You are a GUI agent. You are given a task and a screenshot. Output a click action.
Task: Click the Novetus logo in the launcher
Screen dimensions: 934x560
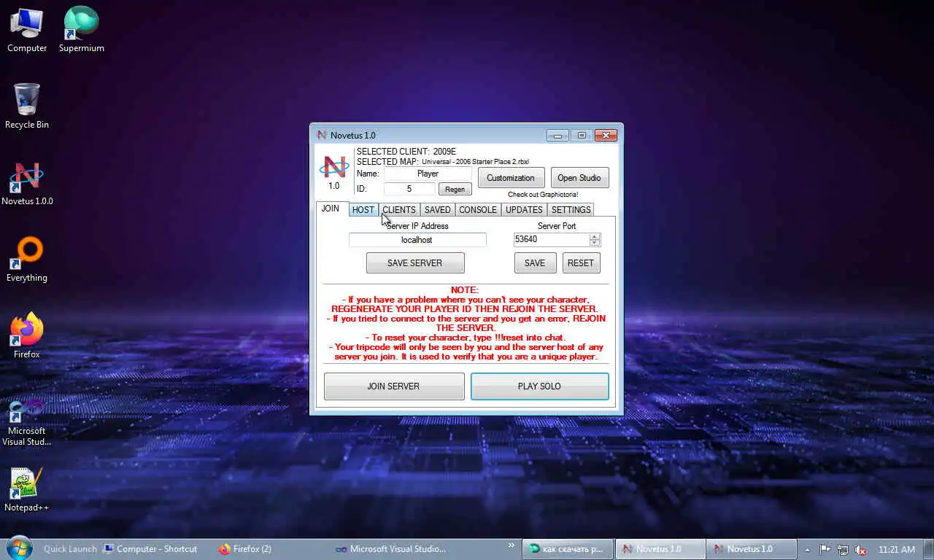[x=334, y=168]
